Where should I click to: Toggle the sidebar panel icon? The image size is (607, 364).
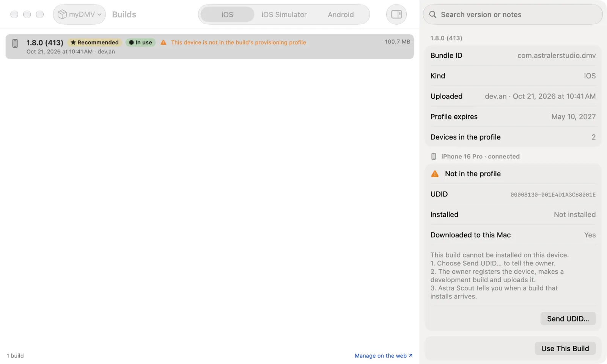pos(396,14)
